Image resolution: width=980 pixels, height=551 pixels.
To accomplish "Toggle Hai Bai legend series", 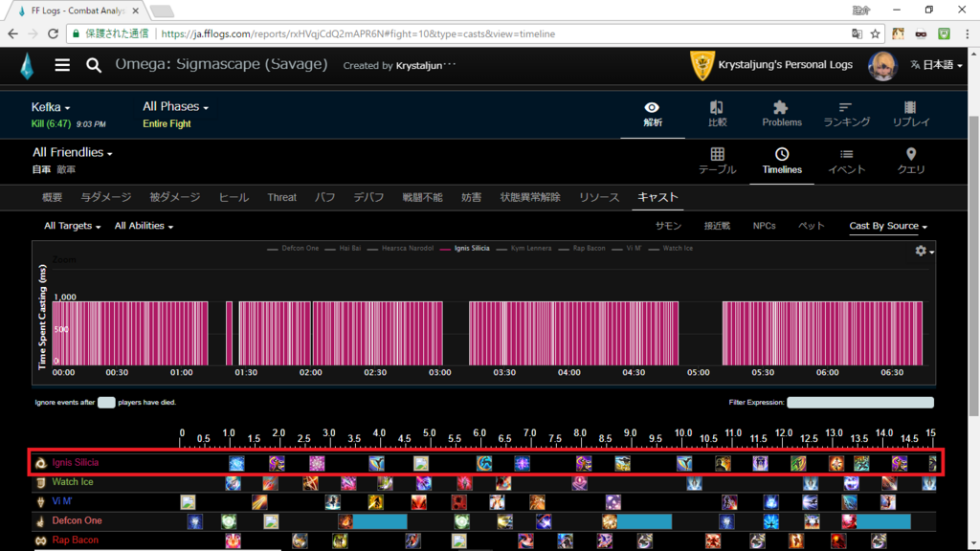I will click(344, 248).
